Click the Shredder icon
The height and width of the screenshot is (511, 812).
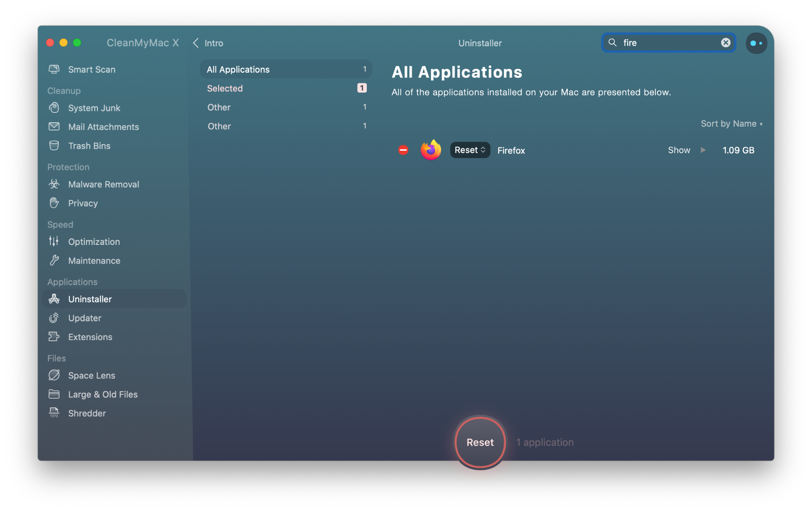point(54,413)
